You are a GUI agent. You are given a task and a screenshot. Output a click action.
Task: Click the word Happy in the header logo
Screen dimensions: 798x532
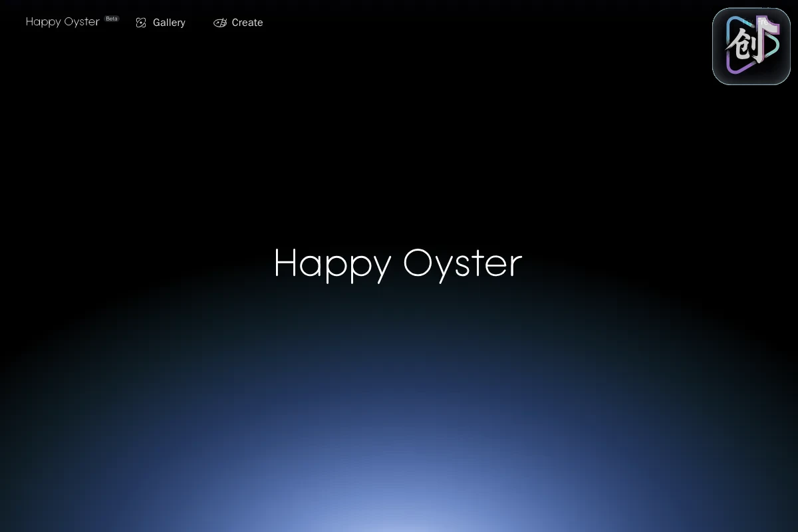(43, 22)
